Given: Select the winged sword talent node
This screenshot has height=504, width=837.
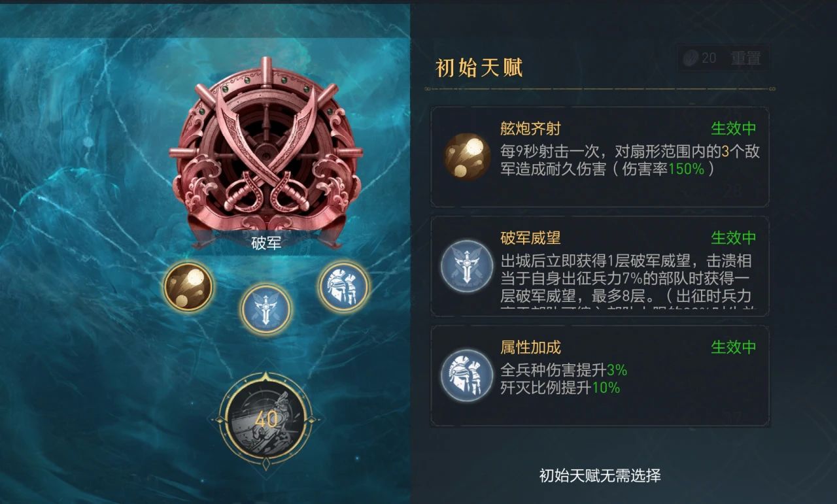Looking at the screenshot, I should [265, 307].
